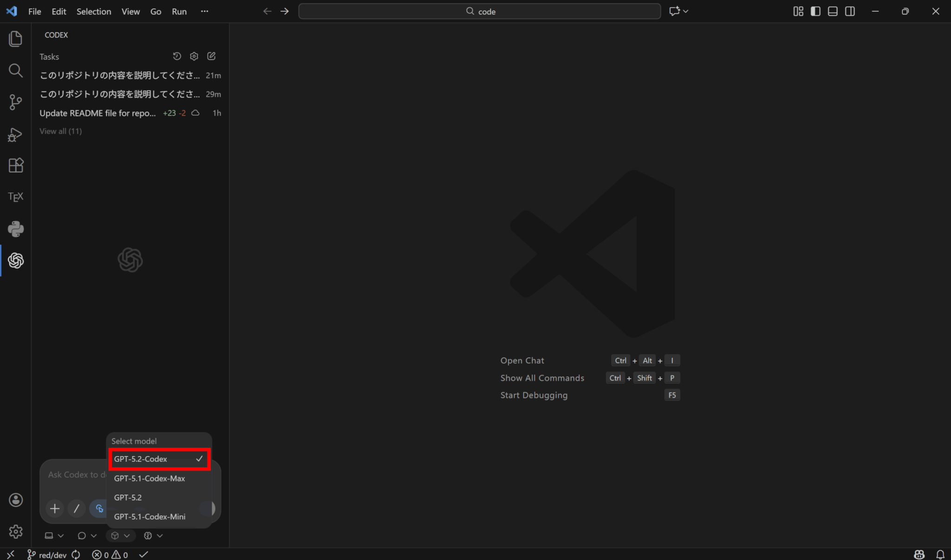Open the Codex sidebar icon
This screenshot has width=951, height=560.
pos(16,261)
